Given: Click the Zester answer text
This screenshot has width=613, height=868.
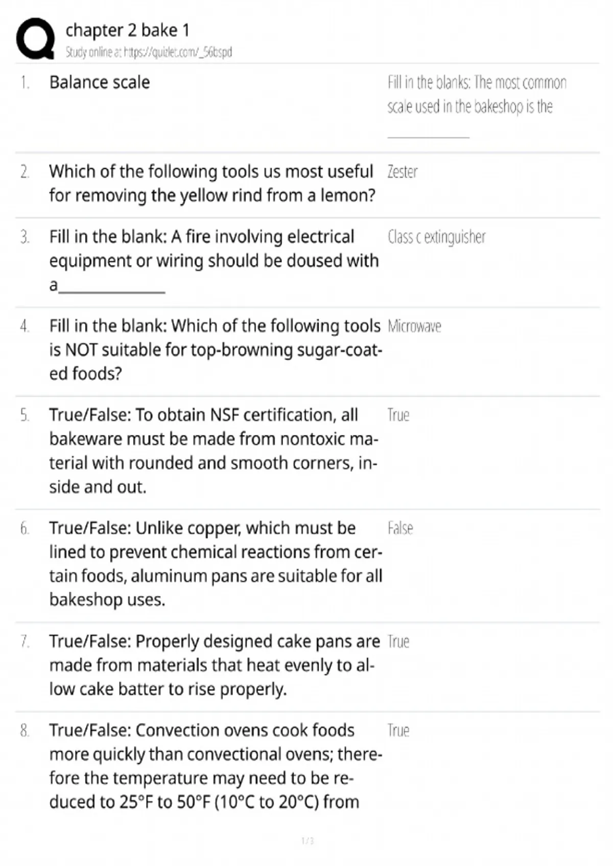Looking at the screenshot, I should tap(403, 172).
